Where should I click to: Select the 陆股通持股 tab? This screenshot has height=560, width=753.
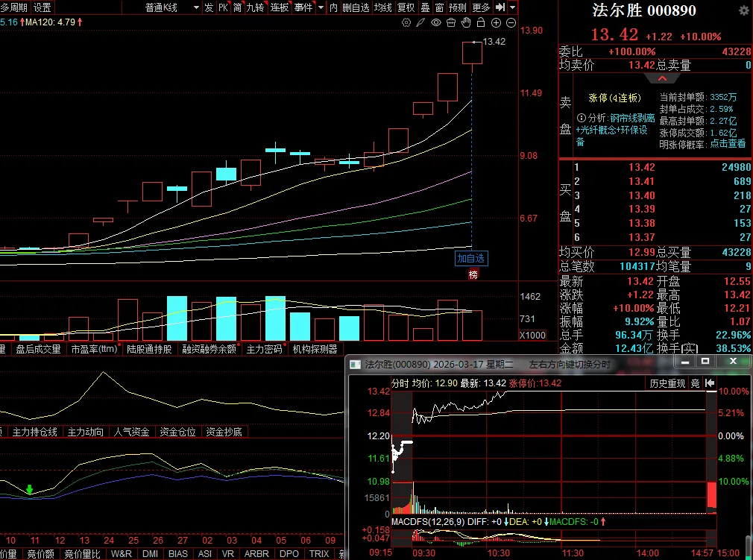tap(149, 349)
